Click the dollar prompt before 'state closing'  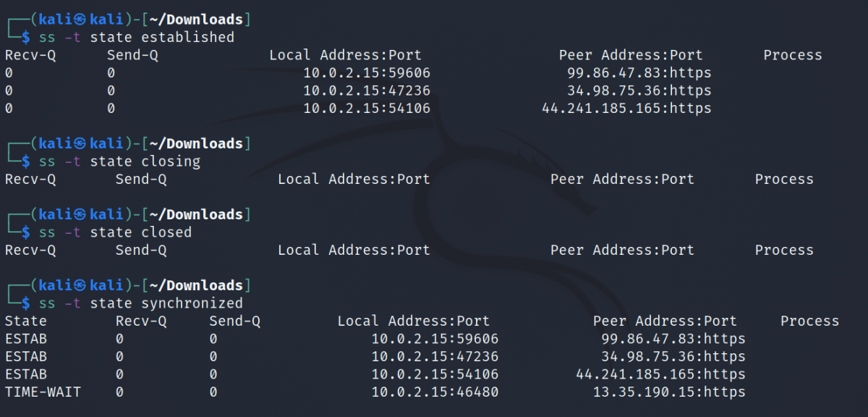coord(26,161)
